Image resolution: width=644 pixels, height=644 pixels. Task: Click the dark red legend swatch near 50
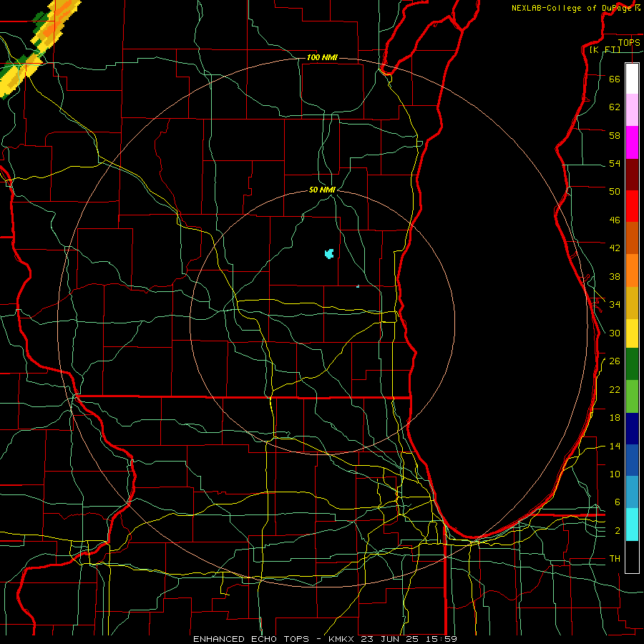(632, 175)
